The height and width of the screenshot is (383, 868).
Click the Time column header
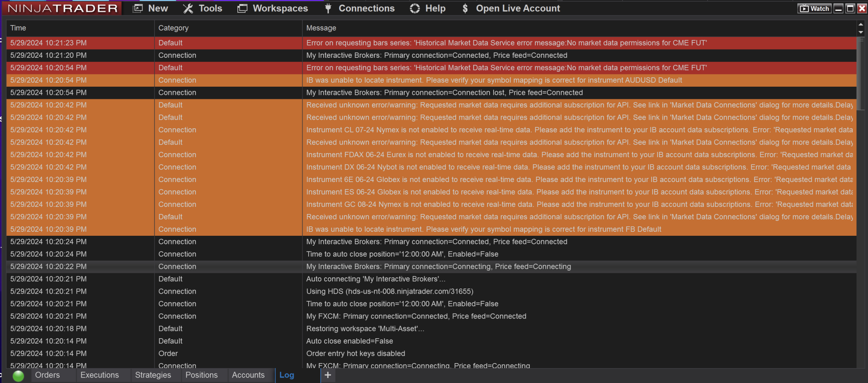[80, 28]
